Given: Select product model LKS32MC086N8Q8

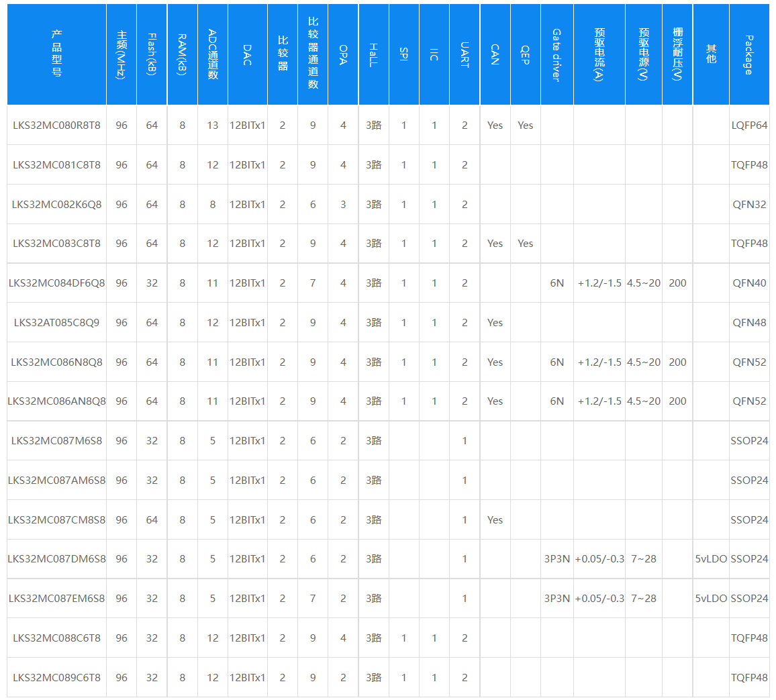Looking at the screenshot, I should tap(56, 362).
